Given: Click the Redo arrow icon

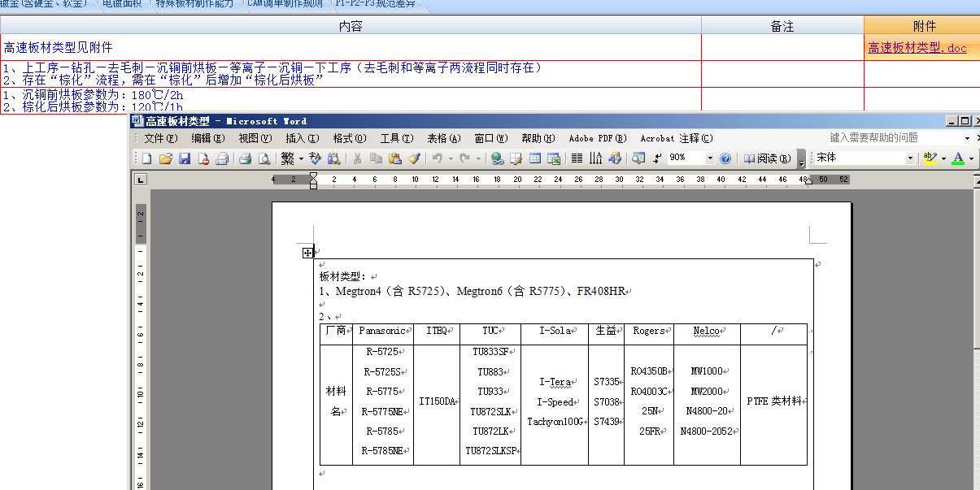Looking at the screenshot, I should point(464,158).
